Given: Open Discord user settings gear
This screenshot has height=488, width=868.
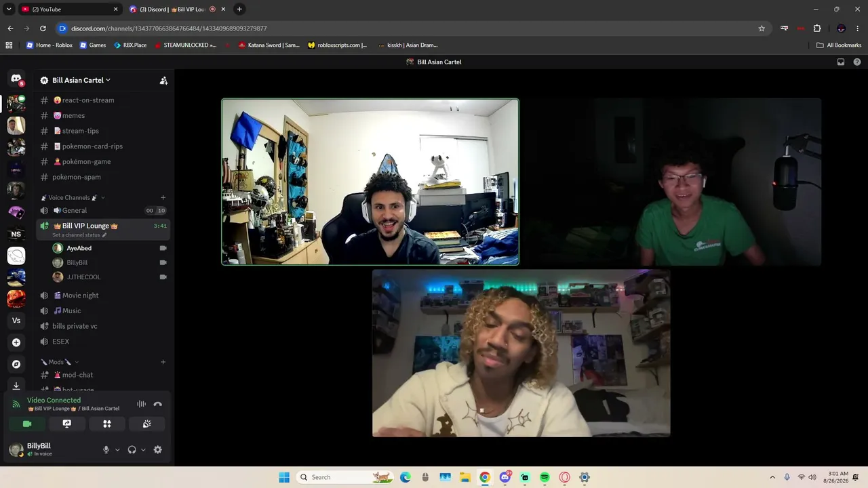Looking at the screenshot, I should tap(158, 449).
